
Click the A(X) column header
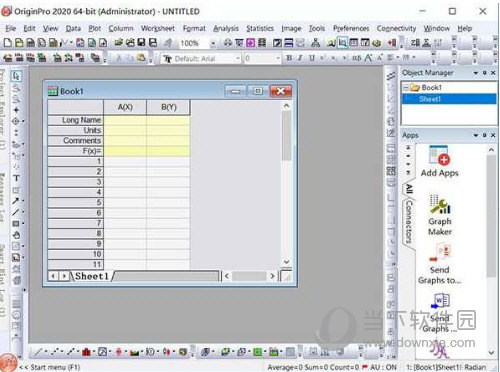pos(125,107)
